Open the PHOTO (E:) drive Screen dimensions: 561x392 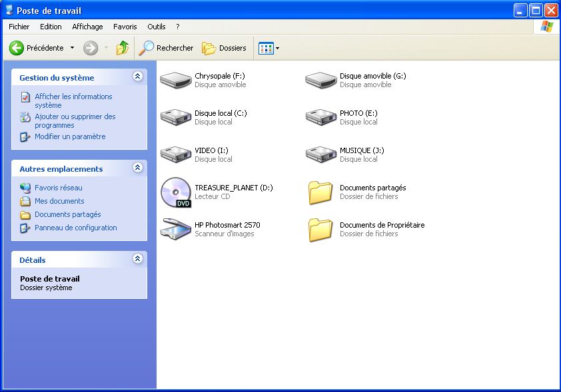click(320, 117)
